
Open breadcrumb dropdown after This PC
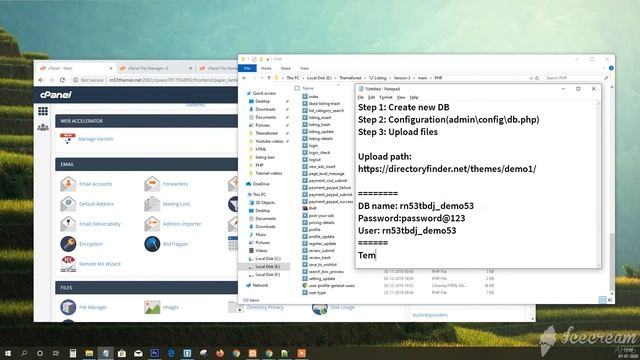(x=303, y=78)
